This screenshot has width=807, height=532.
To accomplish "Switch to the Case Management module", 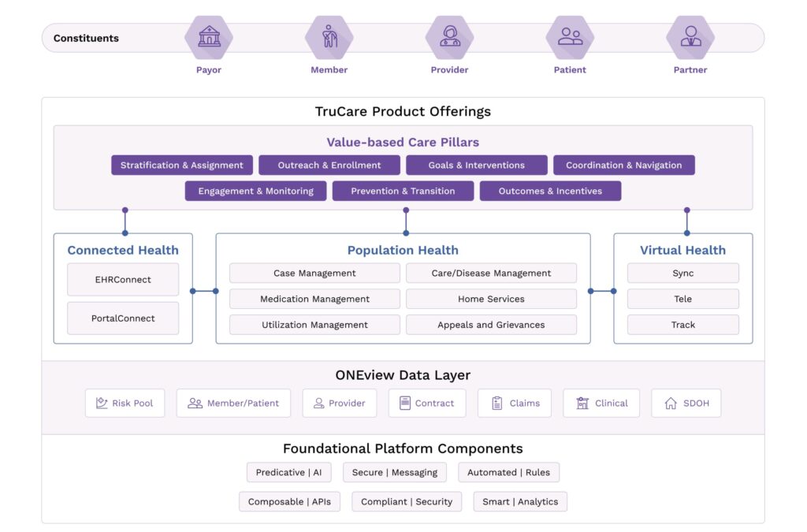I will point(314,273).
